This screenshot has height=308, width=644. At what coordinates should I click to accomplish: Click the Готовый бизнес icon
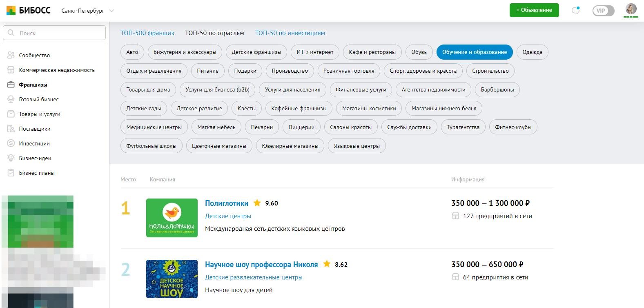click(x=11, y=99)
